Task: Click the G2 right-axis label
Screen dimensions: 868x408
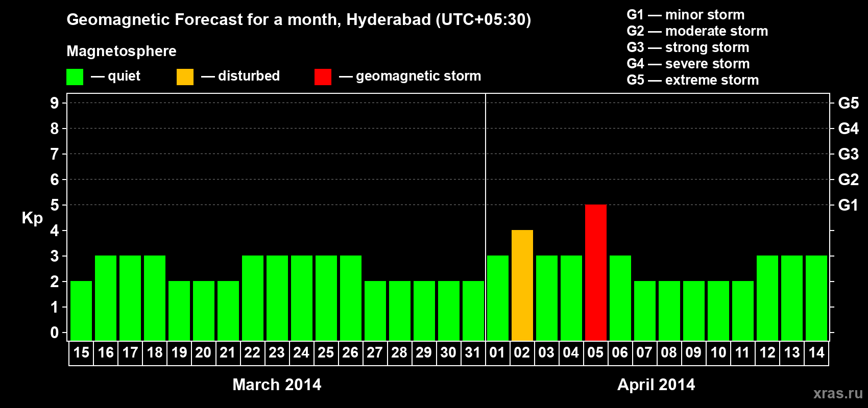Action: click(848, 180)
